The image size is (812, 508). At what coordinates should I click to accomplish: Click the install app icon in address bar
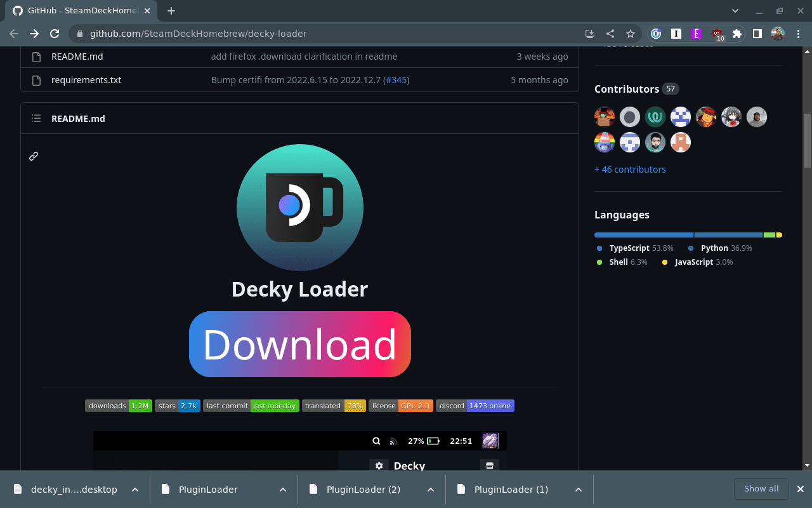tap(589, 34)
